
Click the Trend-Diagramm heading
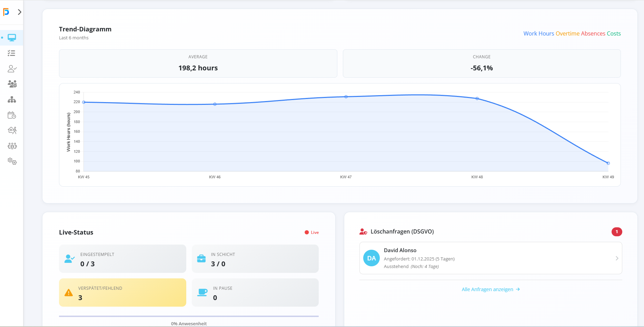click(x=85, y=29)
